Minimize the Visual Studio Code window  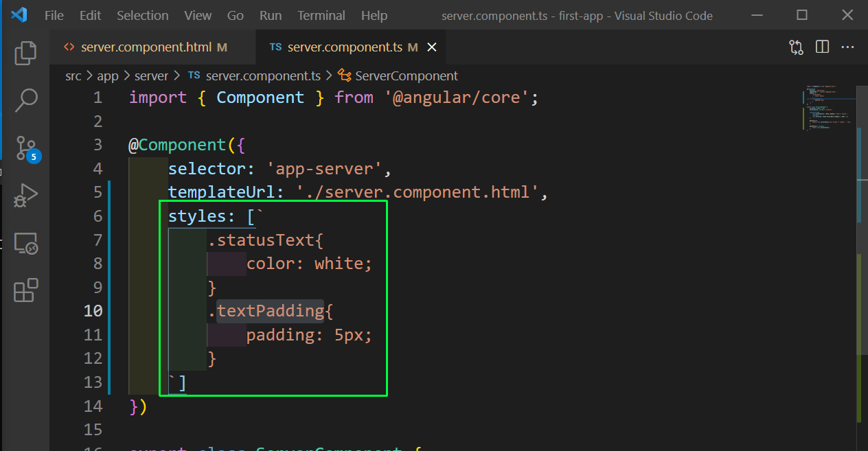757,15
